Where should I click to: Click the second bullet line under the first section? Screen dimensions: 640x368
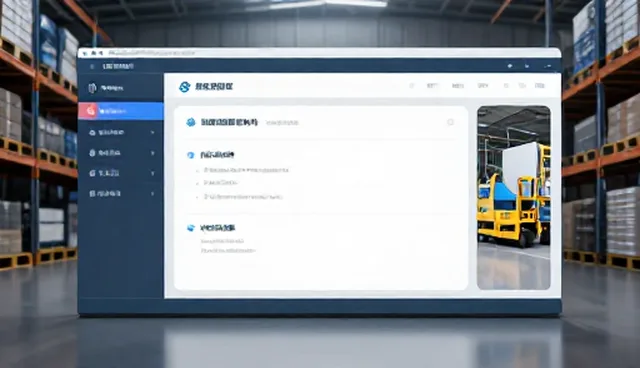click(x=221, y=183)
